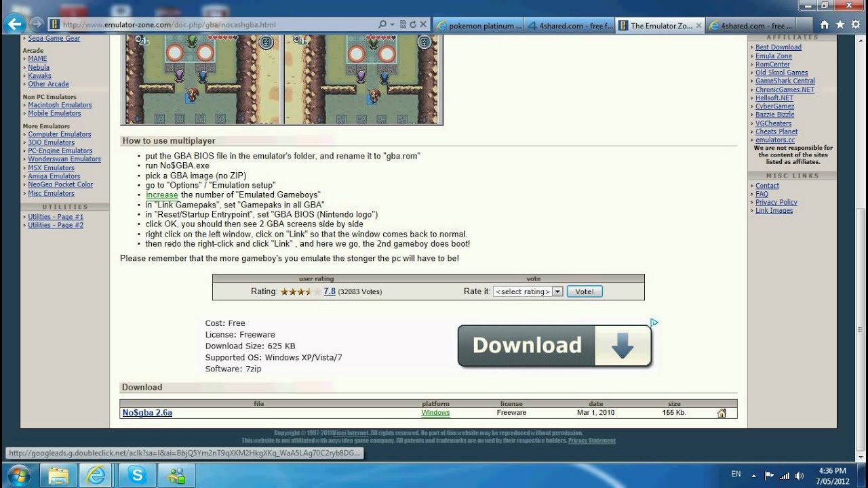The width and height of the screenshot is (868, 488).
Task: Open Favorites star icon
Action: click(x=840, y=25)
